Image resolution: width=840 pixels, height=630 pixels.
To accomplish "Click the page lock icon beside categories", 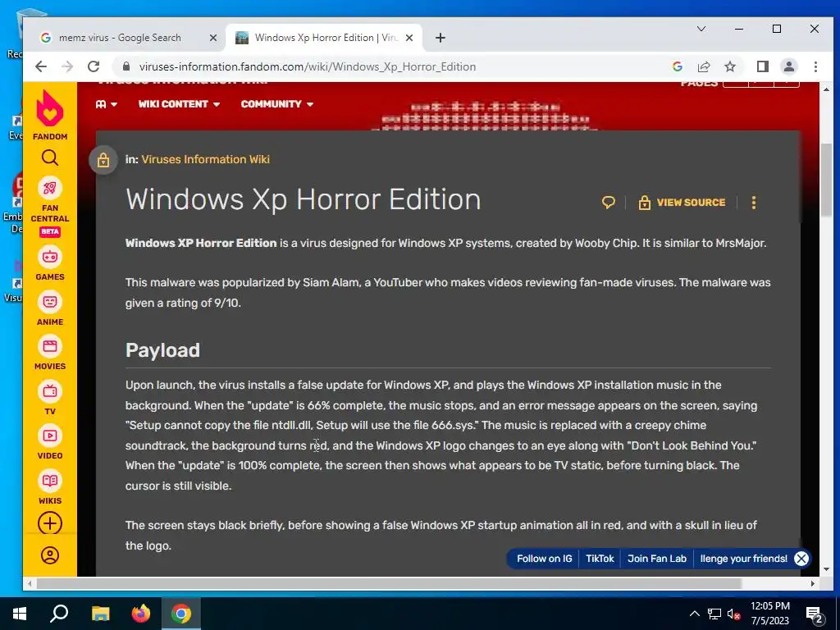I will pos(103,160).
